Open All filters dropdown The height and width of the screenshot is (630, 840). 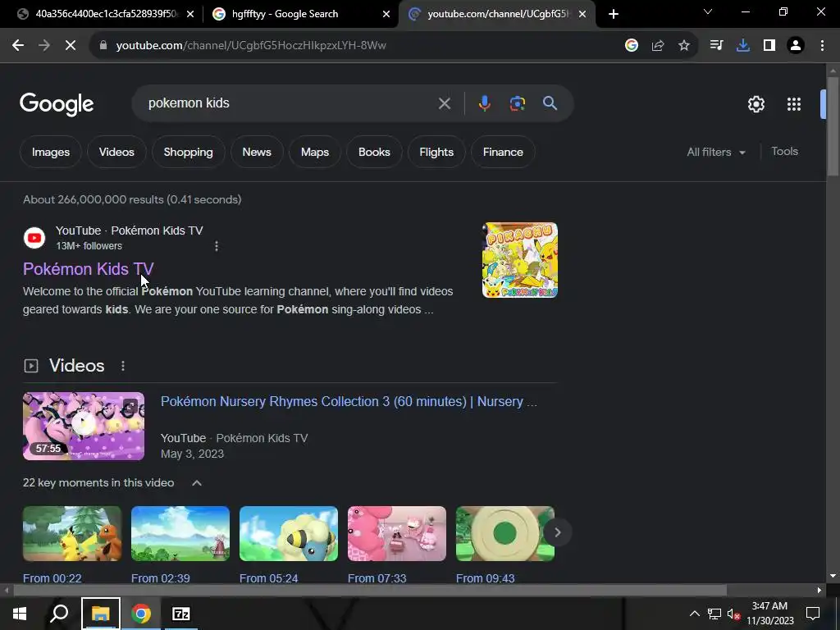(716, 152)
